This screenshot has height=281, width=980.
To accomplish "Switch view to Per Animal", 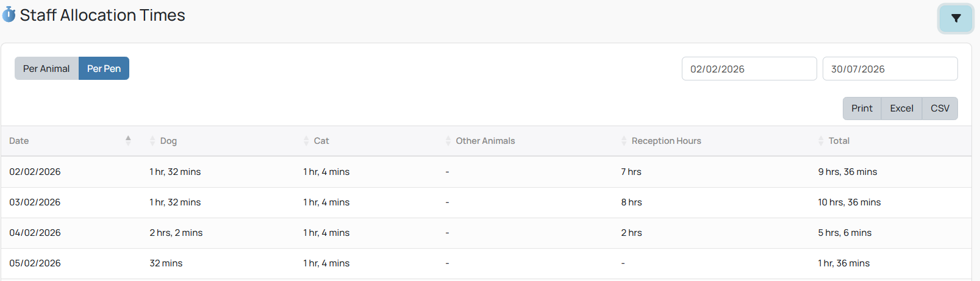I will [x=46, y=68].
